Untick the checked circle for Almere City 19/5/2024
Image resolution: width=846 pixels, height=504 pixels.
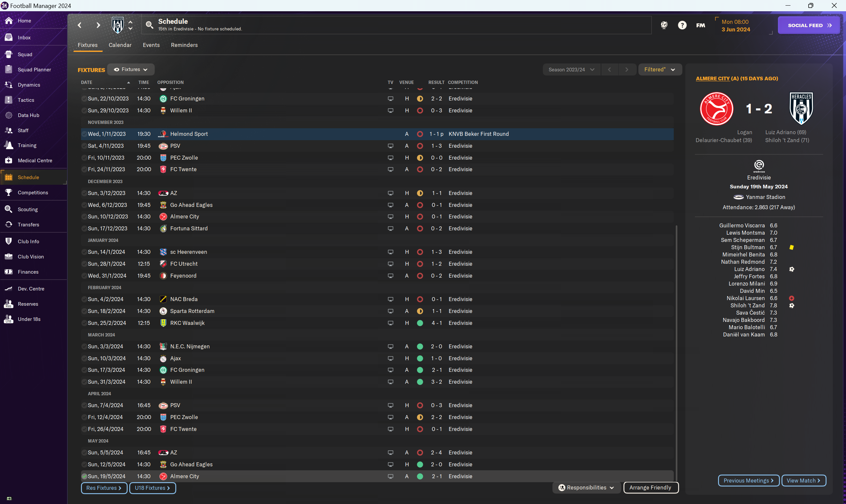point(84,476)
